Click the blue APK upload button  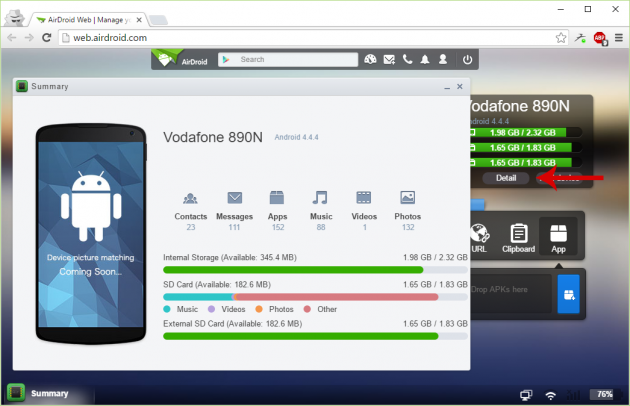569,294
